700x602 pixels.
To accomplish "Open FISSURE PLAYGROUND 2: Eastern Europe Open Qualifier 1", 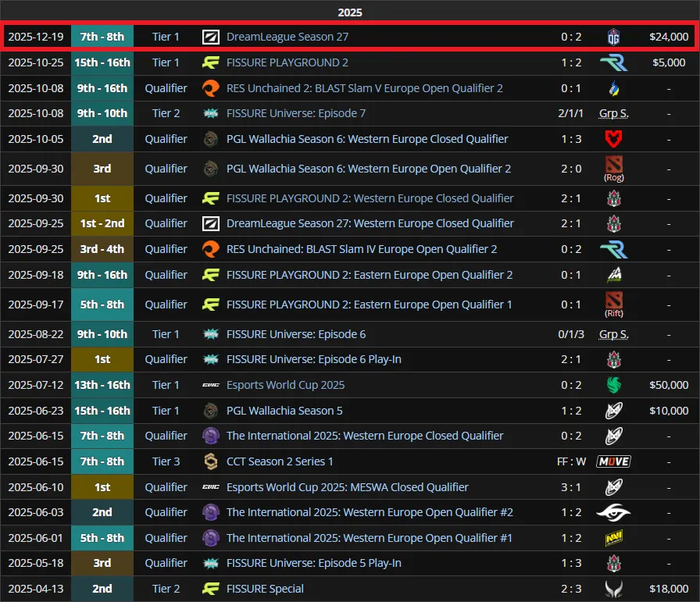I will (369, 305).
